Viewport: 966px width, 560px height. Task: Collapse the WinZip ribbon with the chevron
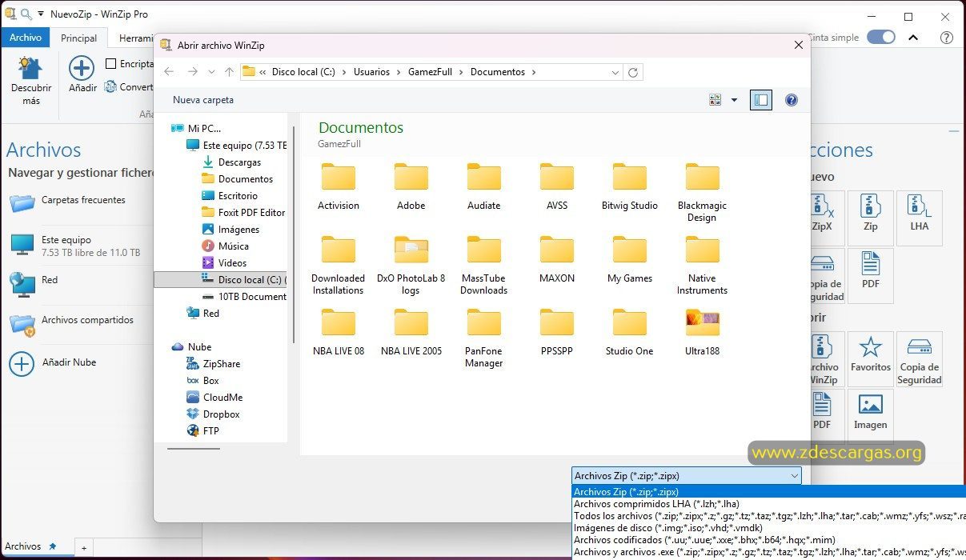[913, 38]
